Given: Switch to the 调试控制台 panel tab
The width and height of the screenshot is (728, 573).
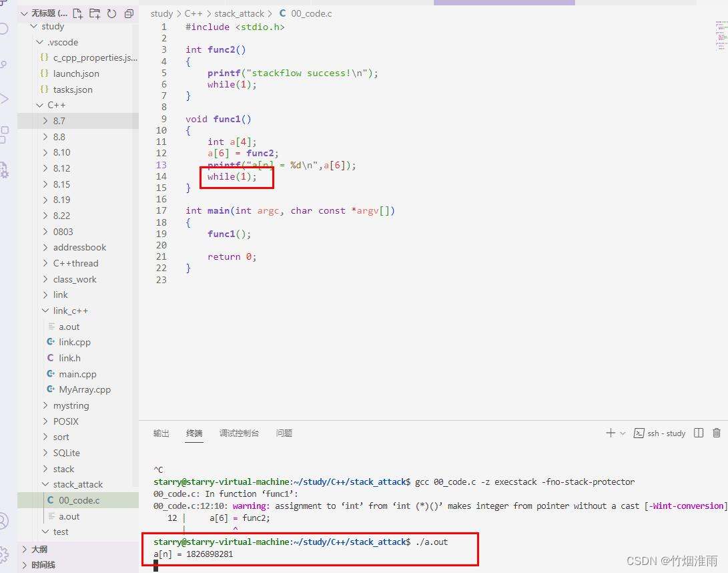Looking at the screenshot, I should (x=239, y=433).
